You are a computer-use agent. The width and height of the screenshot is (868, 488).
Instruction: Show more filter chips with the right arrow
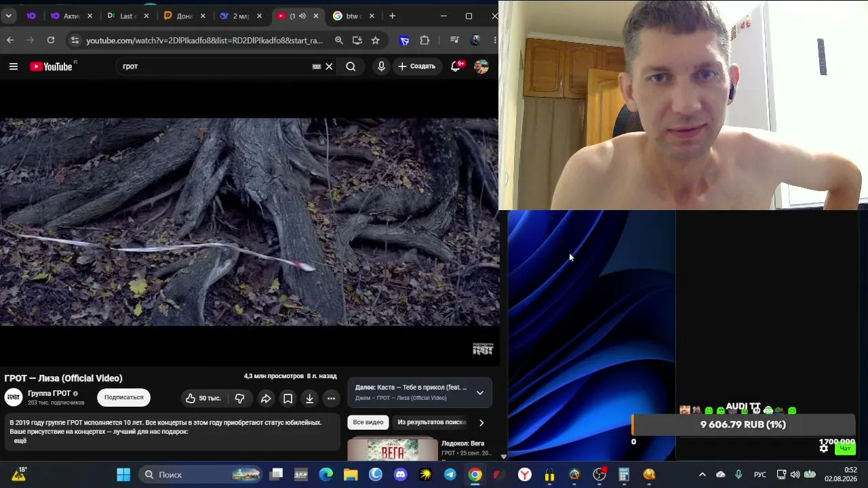[481, 423]
